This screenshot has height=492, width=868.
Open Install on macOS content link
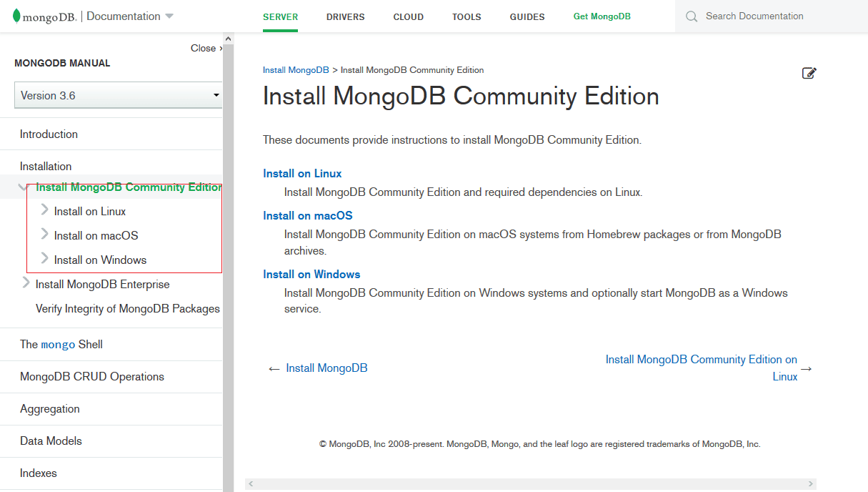click(x=307, y=215)
